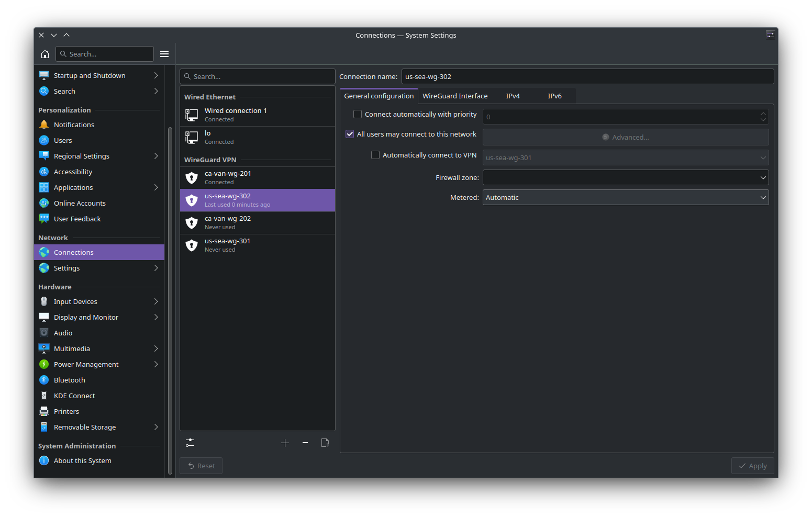Select Connections in the sidebar
Screen dimensions: 812x518
coord(99,252)
